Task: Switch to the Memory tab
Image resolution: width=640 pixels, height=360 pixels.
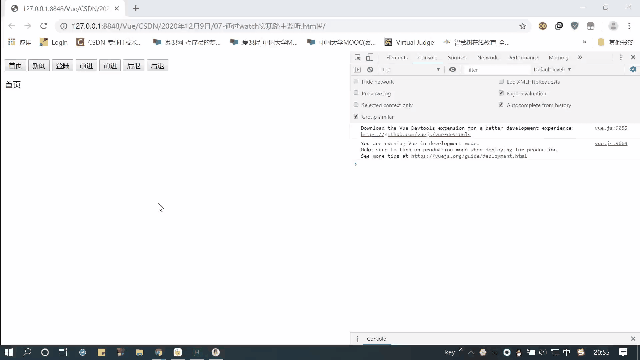Action: point(558,58)
